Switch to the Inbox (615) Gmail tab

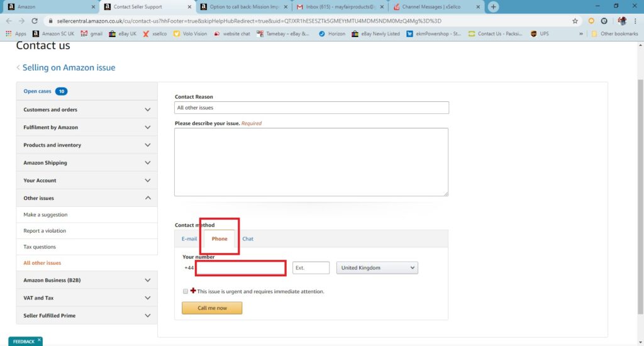coord(340,6)
